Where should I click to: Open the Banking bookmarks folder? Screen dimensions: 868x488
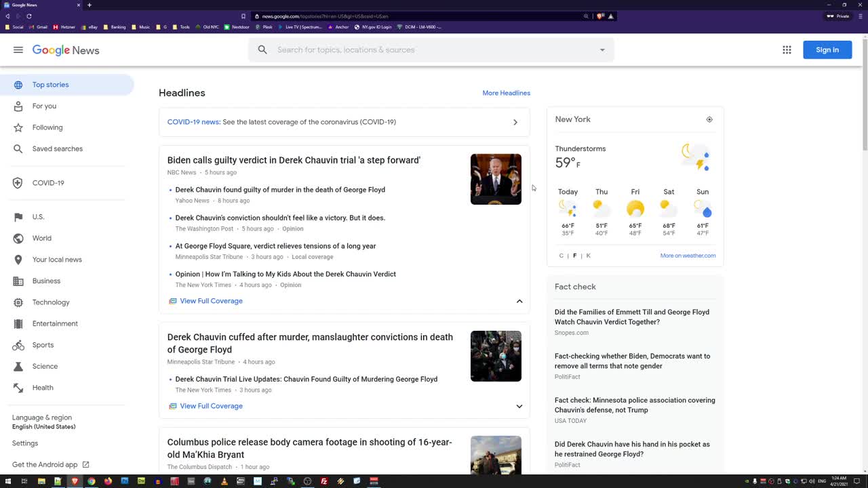click(115, 27)
